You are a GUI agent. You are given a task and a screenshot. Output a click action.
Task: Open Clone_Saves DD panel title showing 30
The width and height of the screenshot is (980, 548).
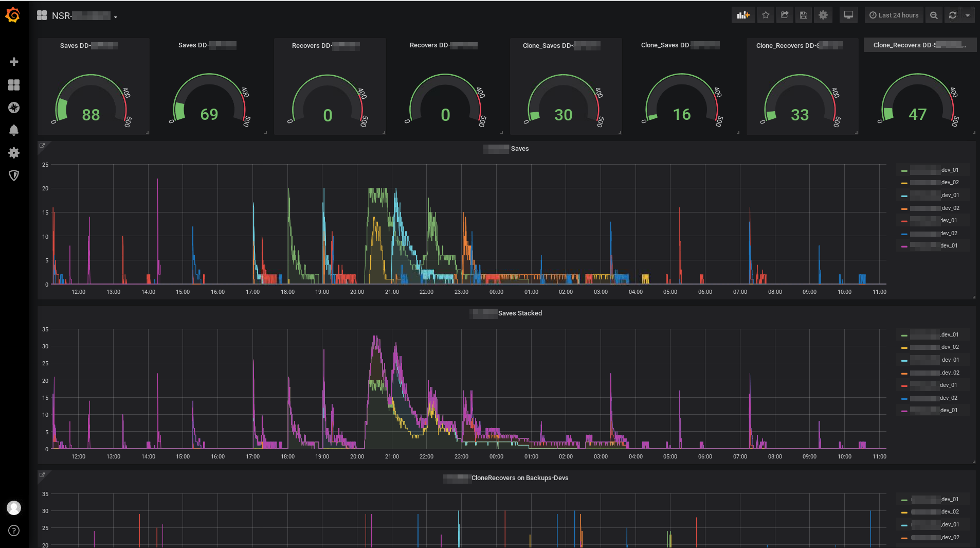pos(561,45)
